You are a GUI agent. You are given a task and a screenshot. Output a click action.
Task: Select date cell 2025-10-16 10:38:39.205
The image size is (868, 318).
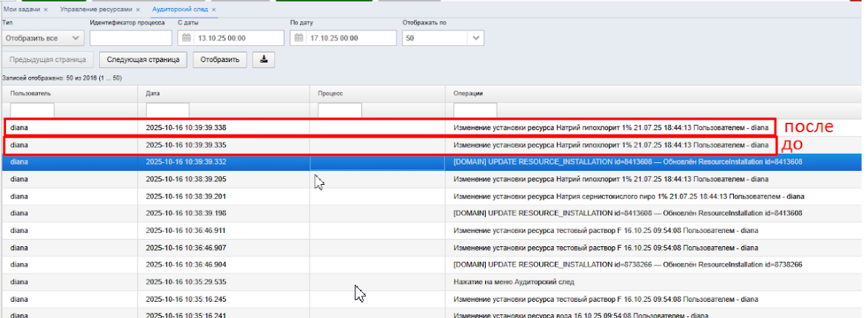tap(186, 179)
